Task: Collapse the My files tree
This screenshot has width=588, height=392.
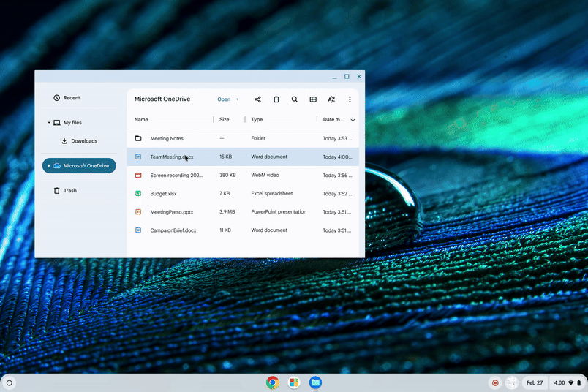Action: tap(49, 123)
